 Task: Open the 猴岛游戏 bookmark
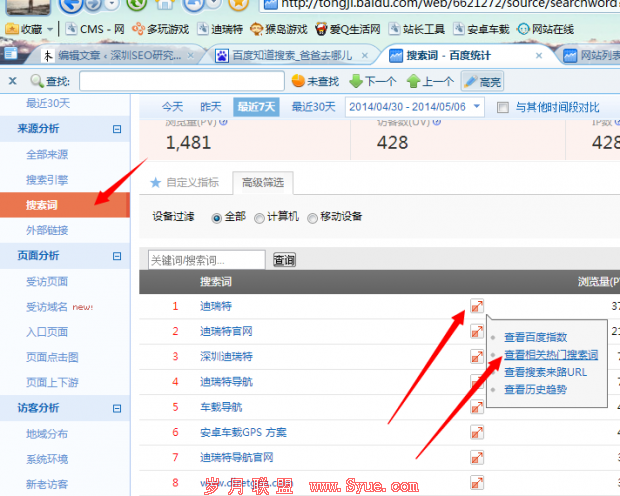tap(279, 29)
